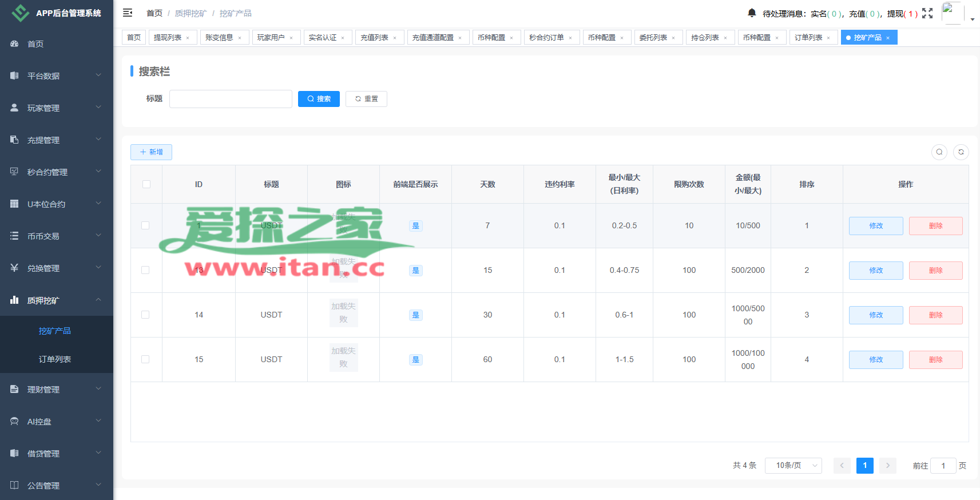Select checkbox for row ID 15
The image size is (980, 500).
click(145, 359)
